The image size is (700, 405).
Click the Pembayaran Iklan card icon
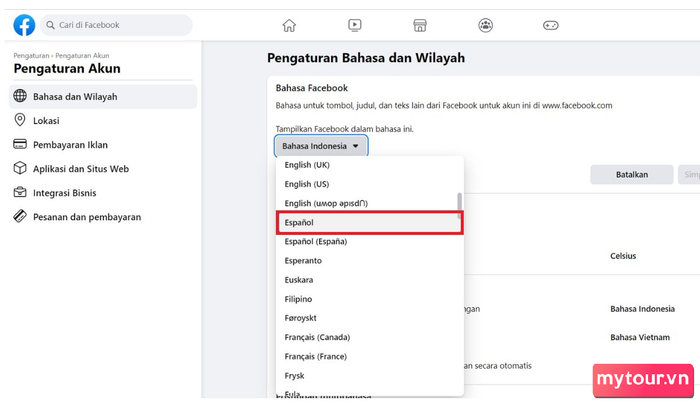tap(20, 144)
